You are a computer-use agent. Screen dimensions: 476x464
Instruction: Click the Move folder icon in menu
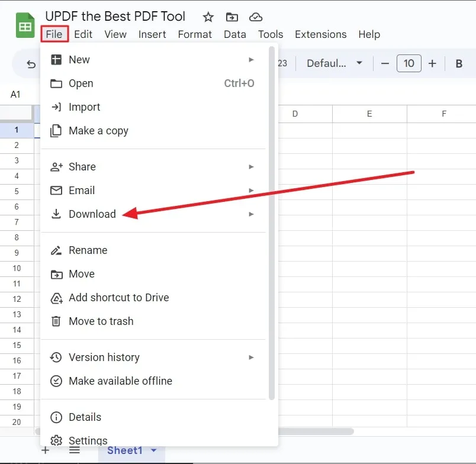tap(56, 274)
